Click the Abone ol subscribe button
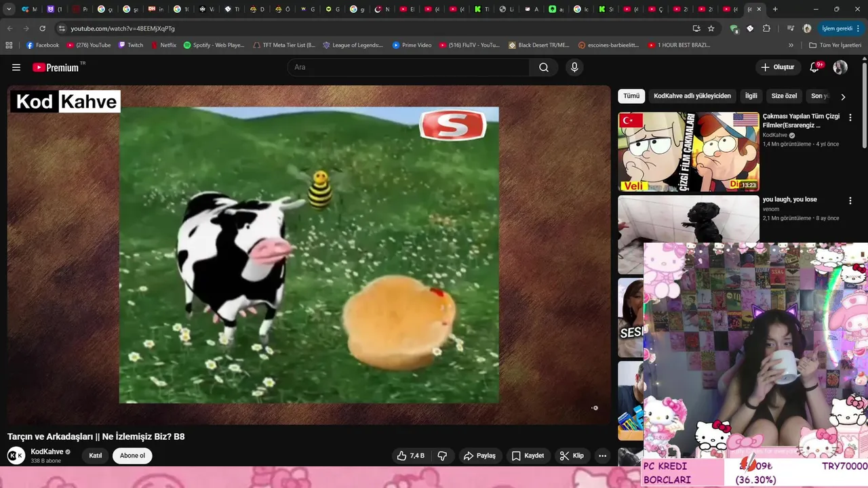Image resolution: width=868 pixels, height=488 pixels. (132, 455)
